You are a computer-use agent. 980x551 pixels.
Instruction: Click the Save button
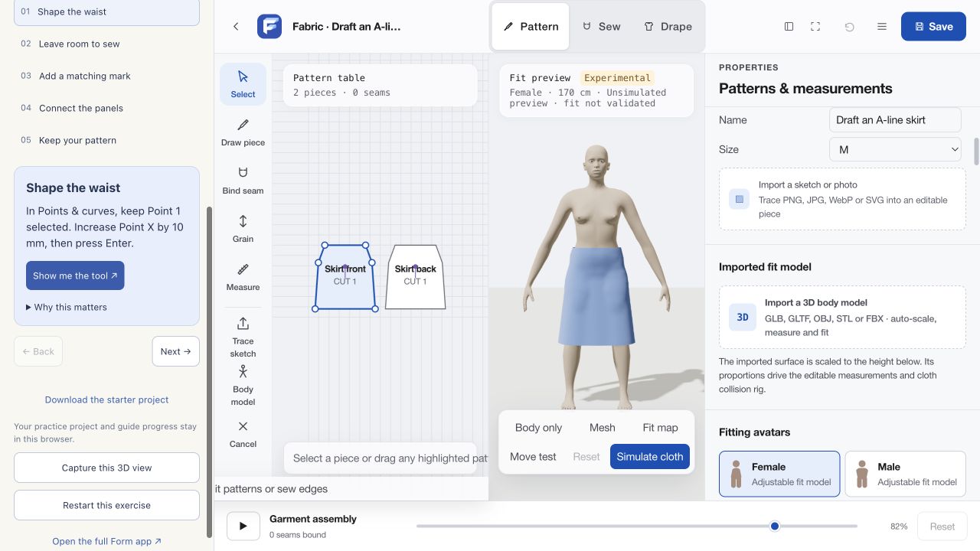click(x=933, y=27)
